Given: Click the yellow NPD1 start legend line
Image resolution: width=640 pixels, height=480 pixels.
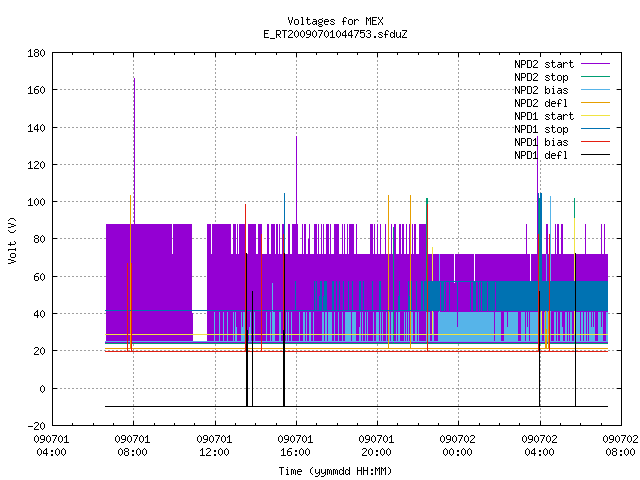Looking at the screenshot, I should (595, 116).
